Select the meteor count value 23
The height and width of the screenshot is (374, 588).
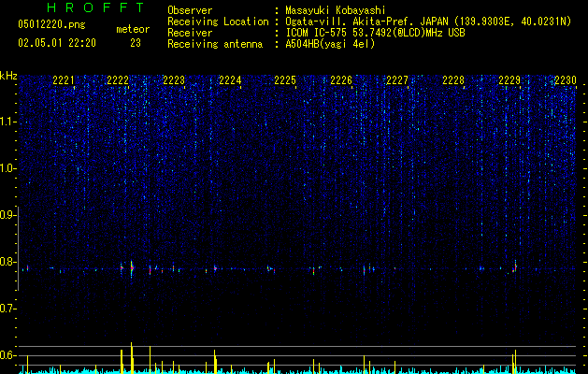136,43
